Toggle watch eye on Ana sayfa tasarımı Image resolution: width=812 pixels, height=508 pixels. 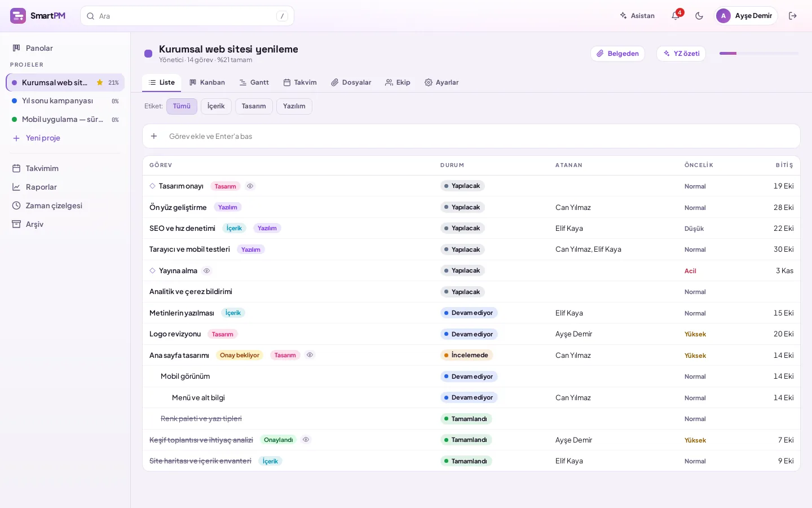pos(310,355)
